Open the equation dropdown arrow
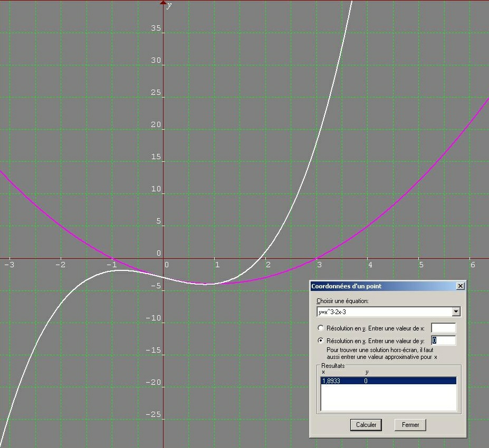Image resolution: width=489 pixels, height=448 pixels. coord(456,312)
